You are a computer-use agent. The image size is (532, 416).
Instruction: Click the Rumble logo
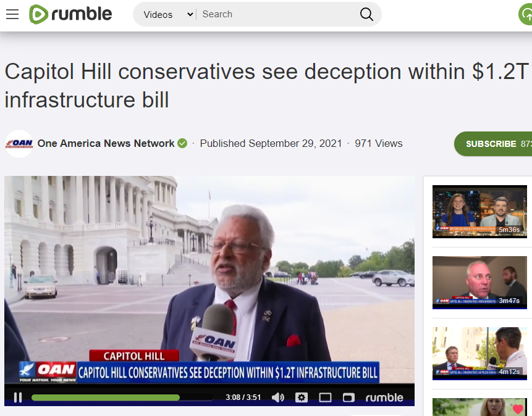(70, 14)
